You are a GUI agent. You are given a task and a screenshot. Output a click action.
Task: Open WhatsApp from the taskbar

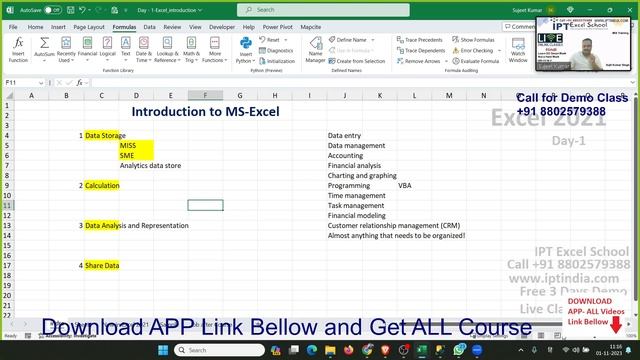(x=459, y=350)
